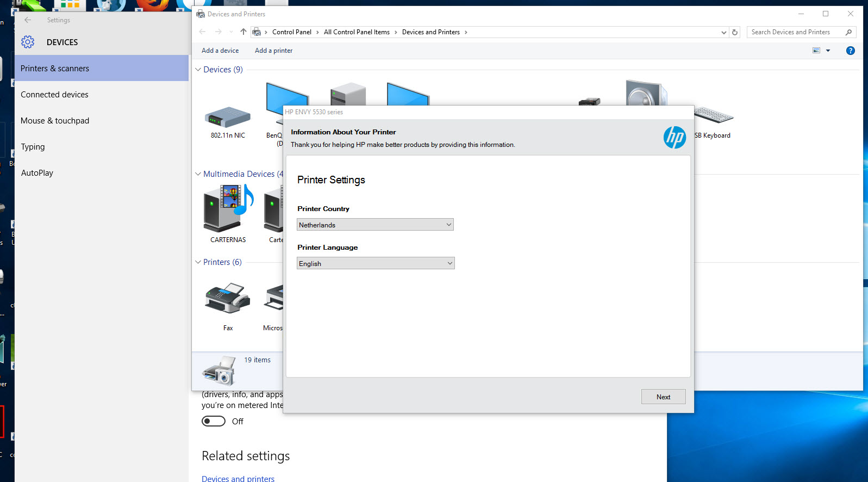
Task: Open recent locations dropdown arrow
Action: point(232,32)
